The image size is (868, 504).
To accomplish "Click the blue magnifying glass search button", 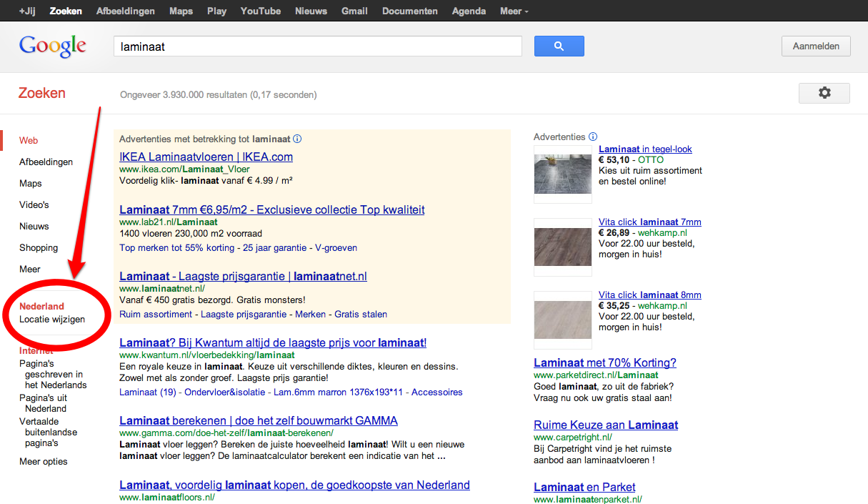I will [559, 46].
